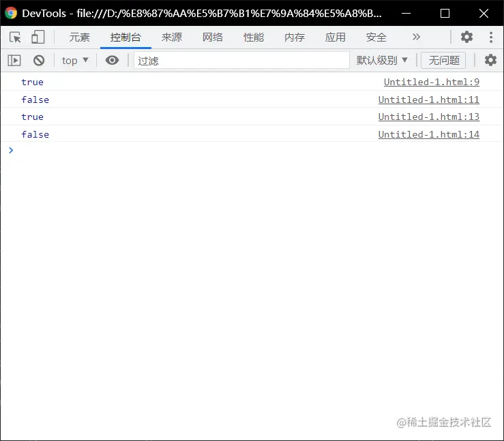Click the Chrome logo in title bar

(x=11, y=13)
